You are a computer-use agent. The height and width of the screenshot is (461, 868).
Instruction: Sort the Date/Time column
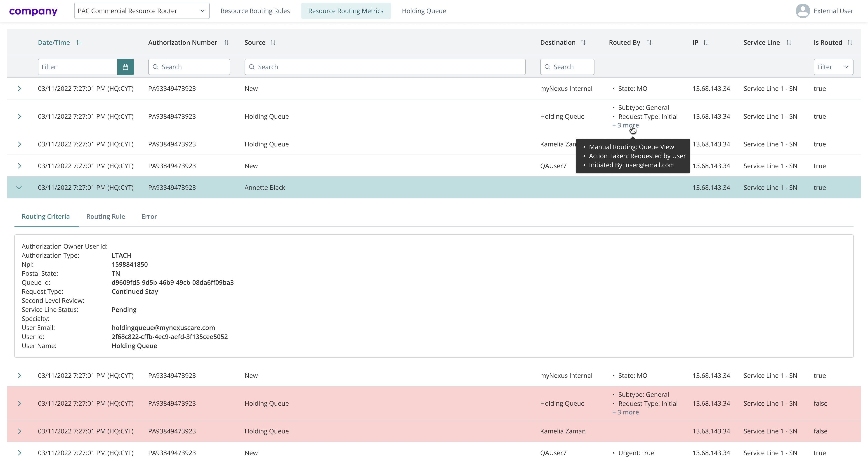[x=79, y=42]
